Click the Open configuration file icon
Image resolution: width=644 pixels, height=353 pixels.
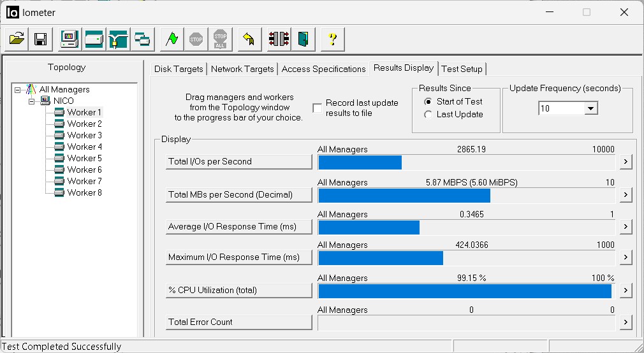17,40
